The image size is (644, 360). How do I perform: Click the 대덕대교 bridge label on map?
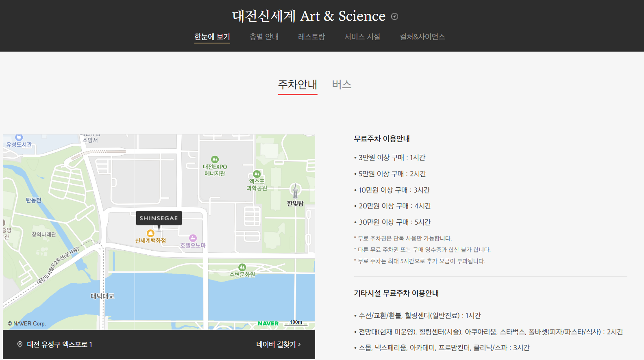(102, 296)
